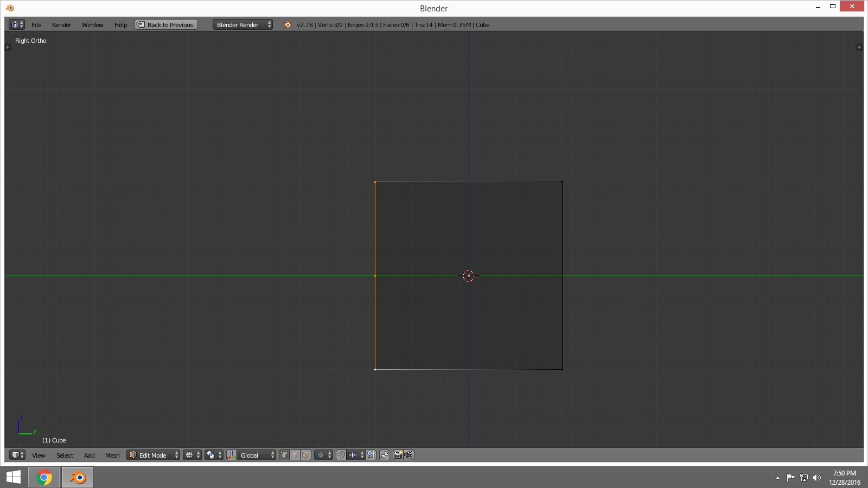This screenshot has height=488, width=868.
Task: Toggle absolute grid snap icon
Action: (371, 455)
